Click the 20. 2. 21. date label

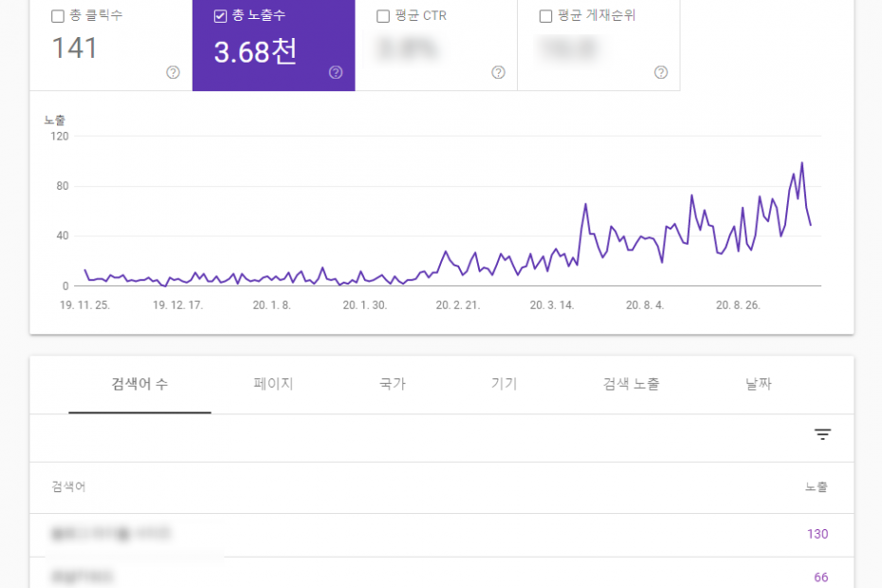tap(458, 305)
